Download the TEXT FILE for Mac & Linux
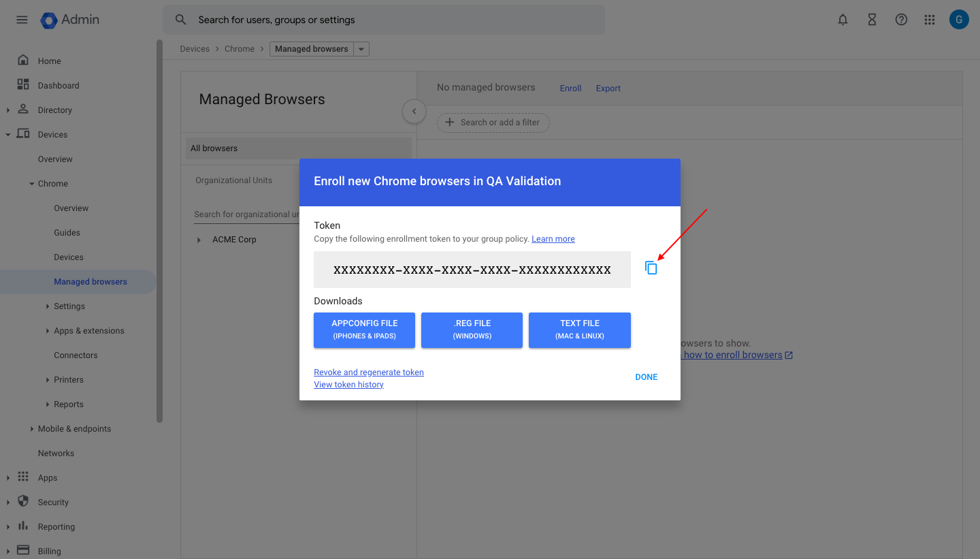The image size is (980, 559). [x=580, y=330]
